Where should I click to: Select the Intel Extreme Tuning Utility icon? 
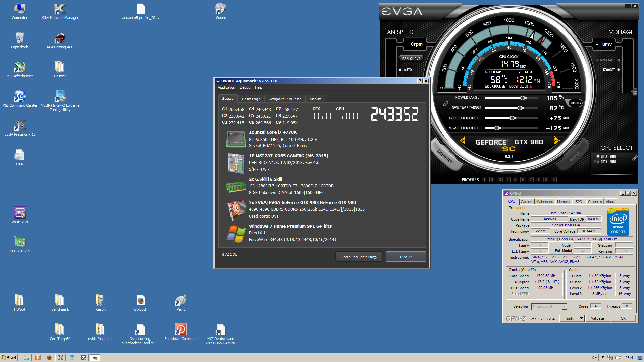60,101
